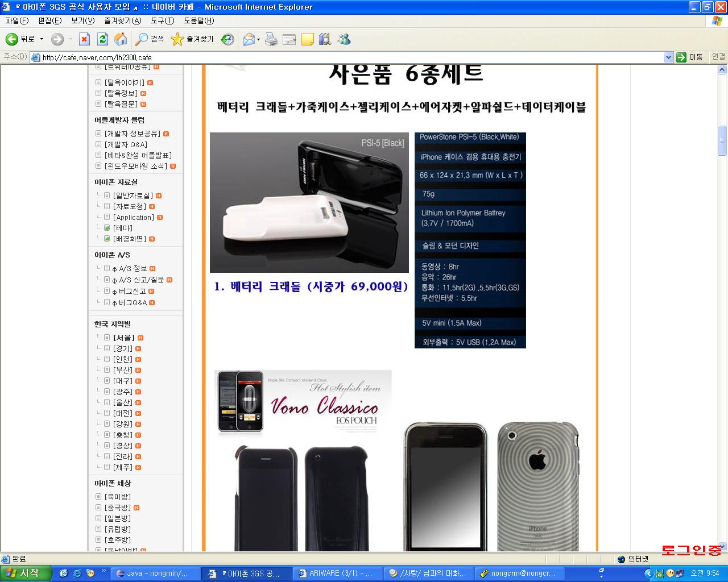Click the URL address field
Viewport: 728px width, 582px height.
pyautogui.click(x=347, y=57)
